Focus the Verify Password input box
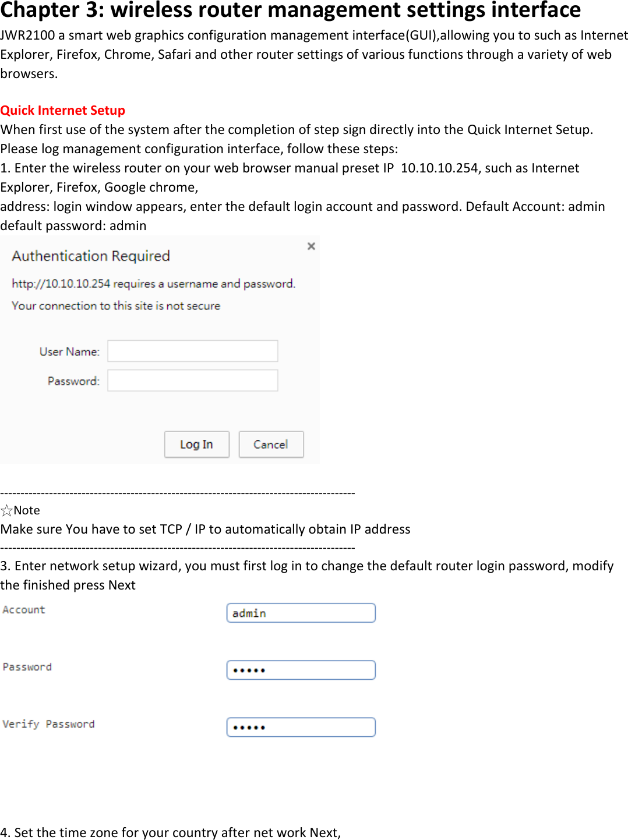The width and height of the screenshot is (628, 840). click(x=301, y=727)
